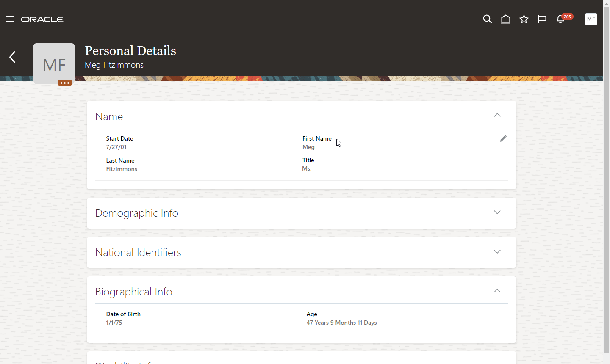The image size is (610, 364).
Task: Collapse the Name section
Action: point(497,115)
